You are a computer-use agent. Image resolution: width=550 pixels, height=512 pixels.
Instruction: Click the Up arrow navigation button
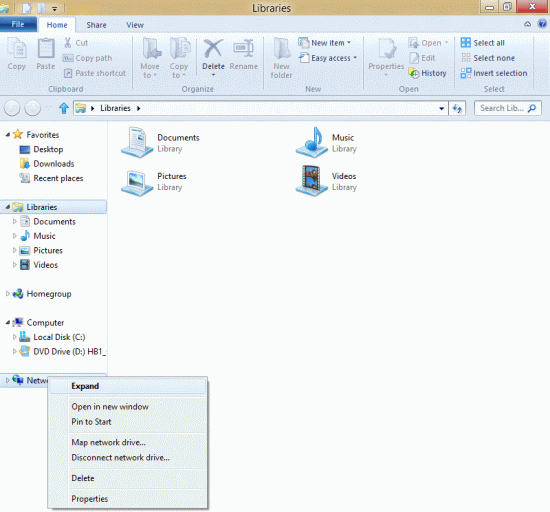coord(63,108)
